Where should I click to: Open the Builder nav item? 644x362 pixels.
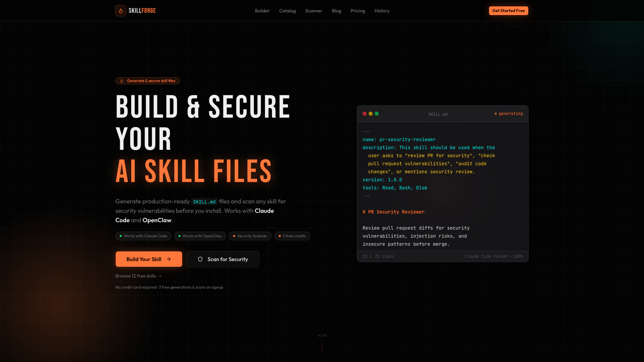click(262, 11)
